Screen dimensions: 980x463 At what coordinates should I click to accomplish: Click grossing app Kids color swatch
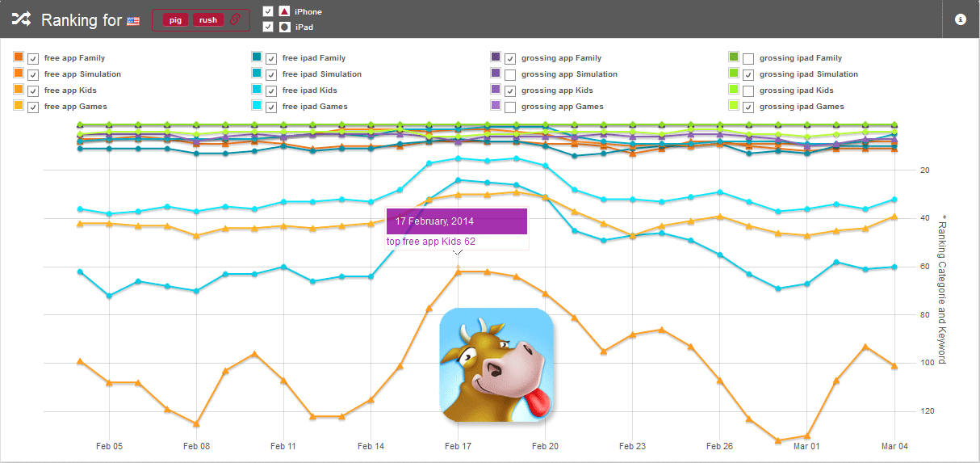[496, 89]
